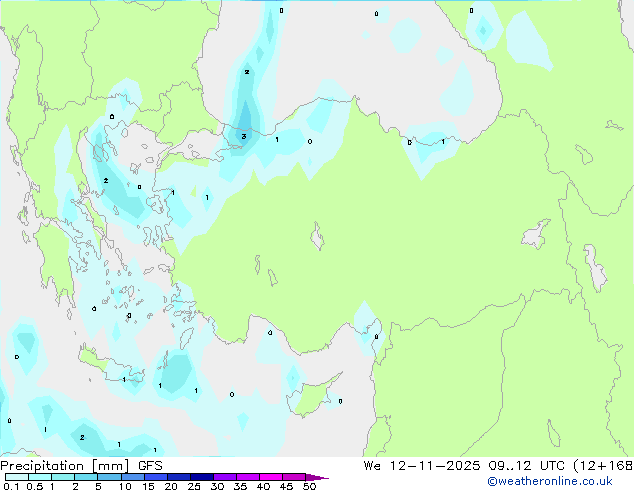The height and width of the screenshot is (490, 634).
Task: Click the 40 mm magenta legend swatch
Action: [x=271, y=477]
